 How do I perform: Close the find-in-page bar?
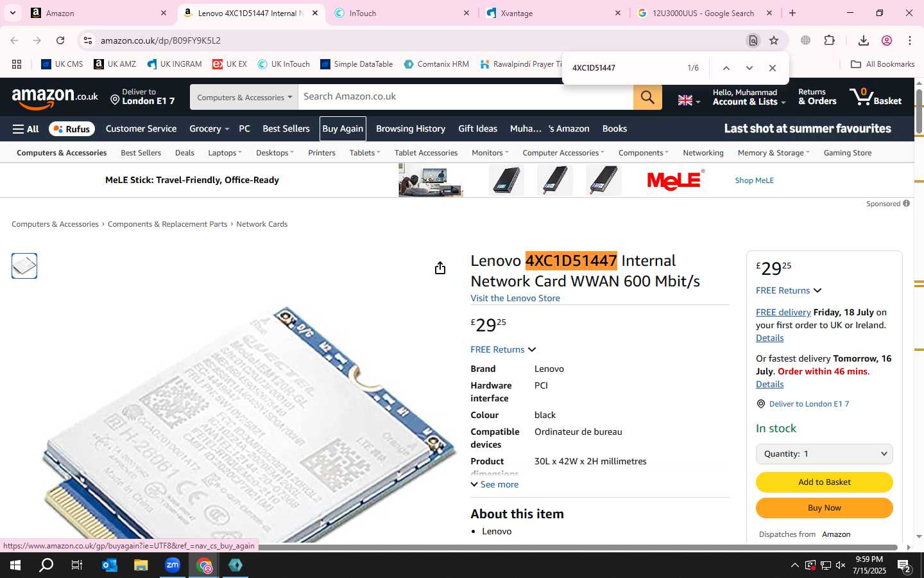coord(772,68)
